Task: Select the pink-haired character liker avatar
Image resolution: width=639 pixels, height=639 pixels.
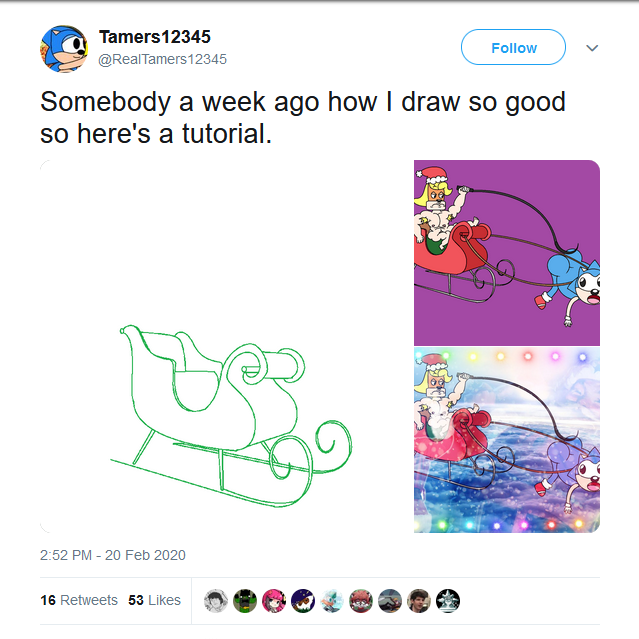Action: point(274,600)
